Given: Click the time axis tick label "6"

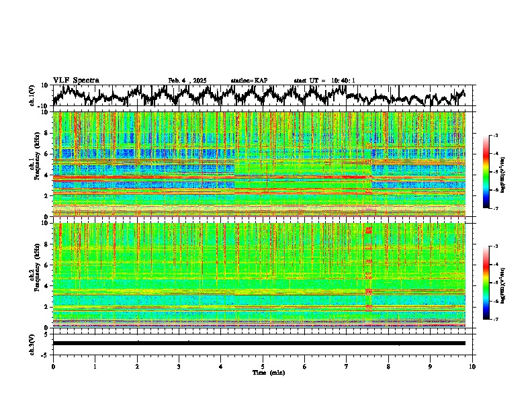Looking at the screenshot, I should point(305,367).
